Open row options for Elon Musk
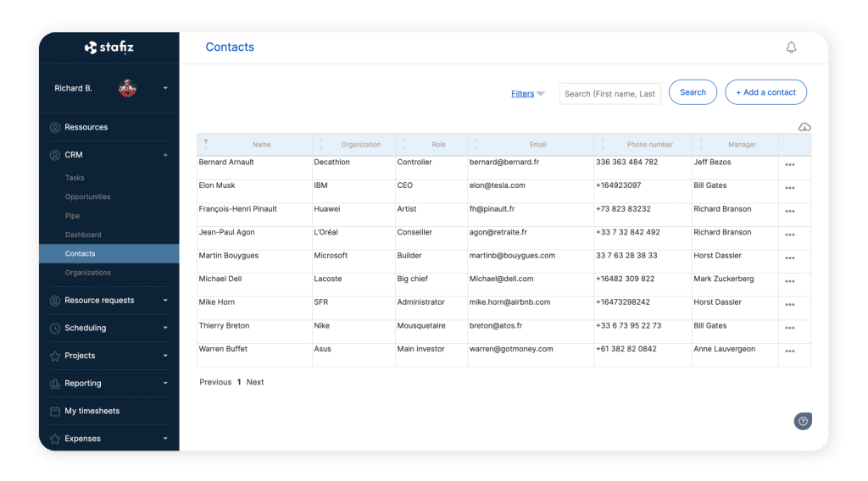The width and height of the screenshot is (868, 481). coord(790,188)
